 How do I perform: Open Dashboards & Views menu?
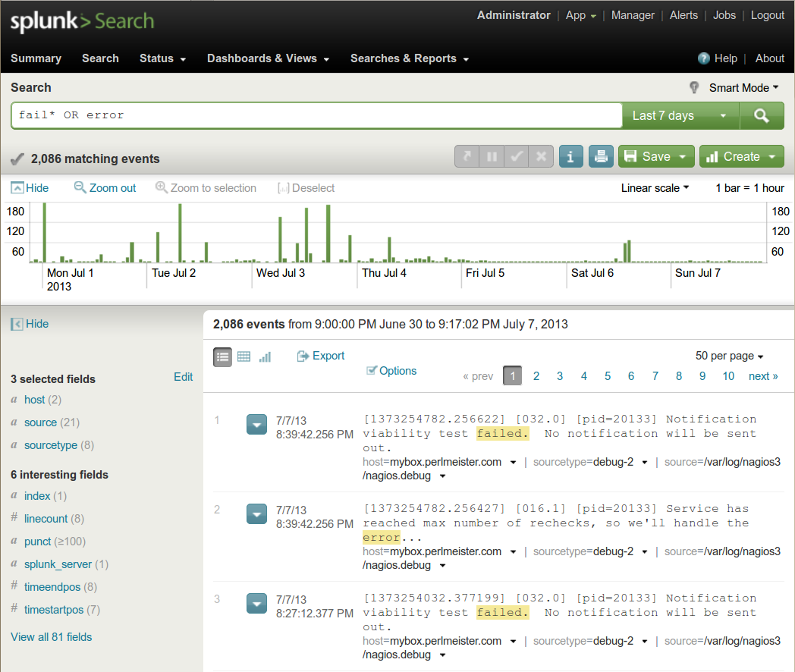pyautogui.click(x=269, y=58)
